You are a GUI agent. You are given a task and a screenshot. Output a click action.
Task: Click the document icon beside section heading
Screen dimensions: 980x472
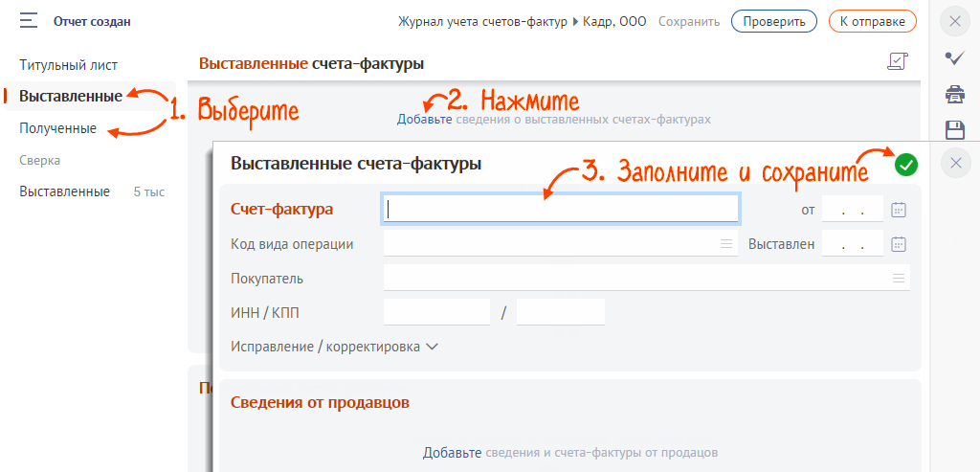tap(896, 62)
